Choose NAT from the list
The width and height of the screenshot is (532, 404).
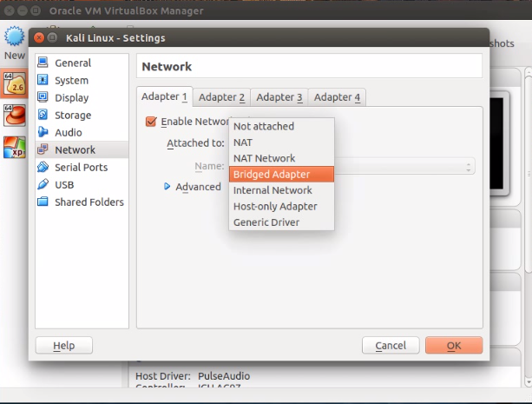click(281, 142)
